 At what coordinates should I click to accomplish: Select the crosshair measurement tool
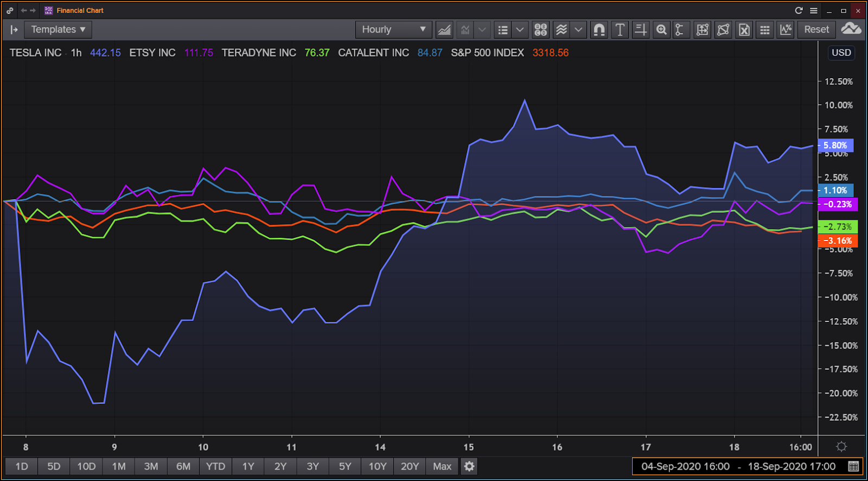point(641,30)
